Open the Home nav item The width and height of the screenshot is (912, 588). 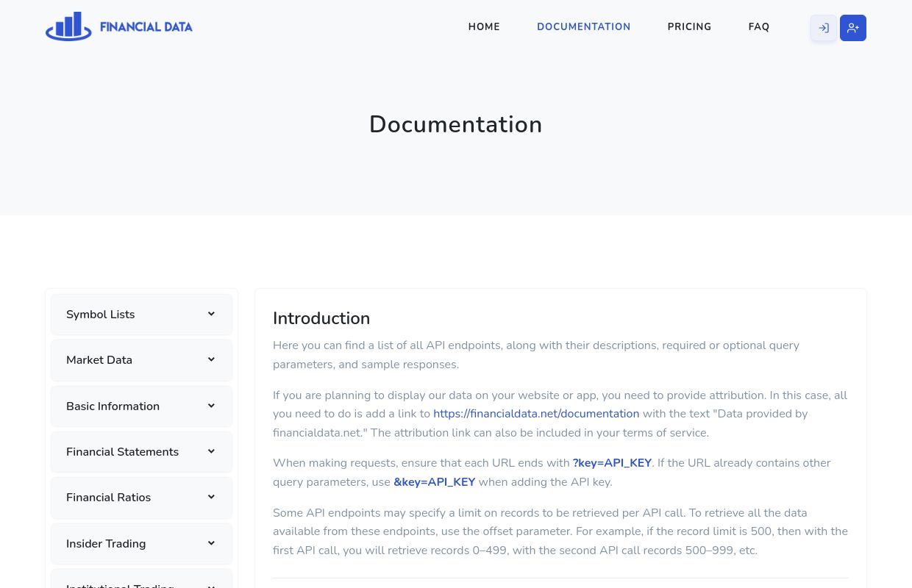484,26
